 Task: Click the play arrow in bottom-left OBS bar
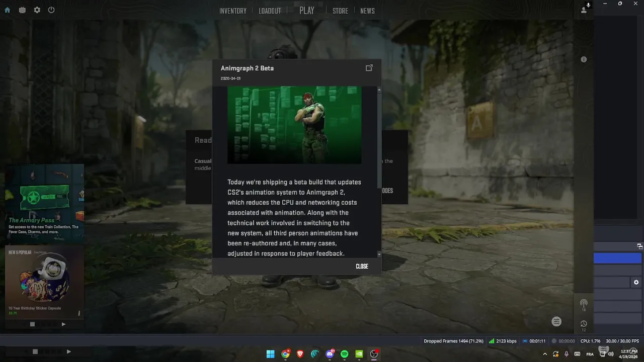68,351
